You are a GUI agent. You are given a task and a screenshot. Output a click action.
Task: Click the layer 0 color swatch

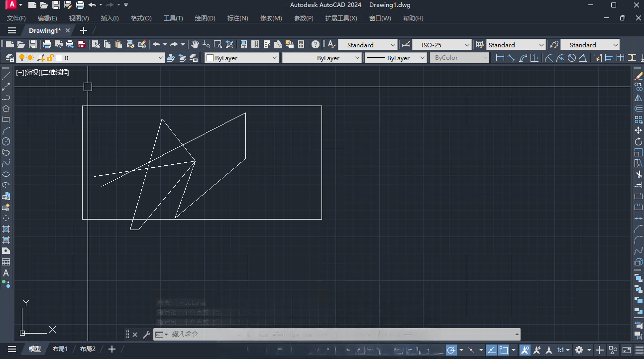(x=59, y=58)
